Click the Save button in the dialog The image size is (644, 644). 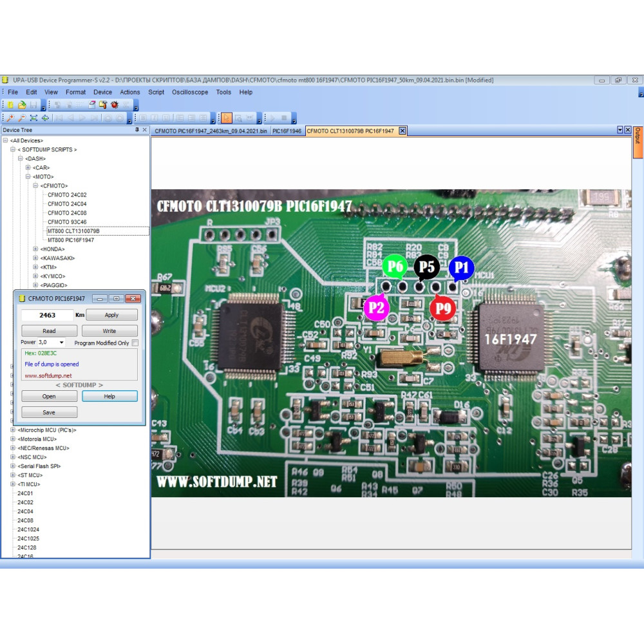pyautogui.click(x=49, y=412)
